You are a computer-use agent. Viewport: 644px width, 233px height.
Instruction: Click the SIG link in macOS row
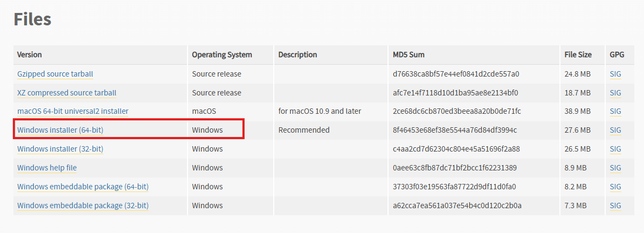pyautogui.click(x=615, y=111)
